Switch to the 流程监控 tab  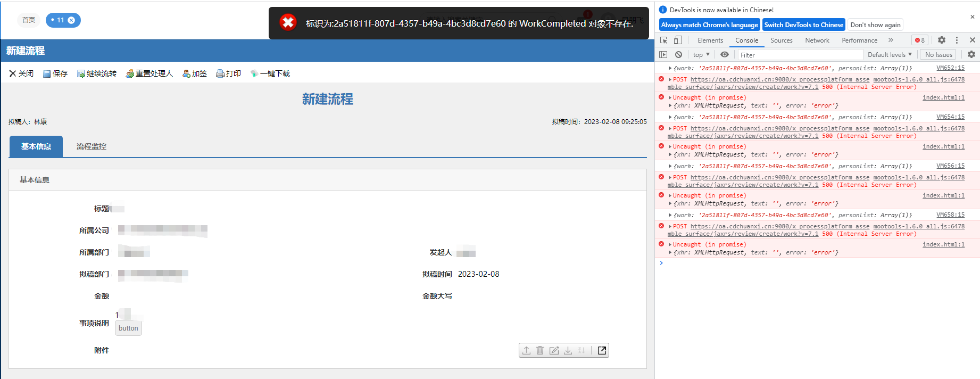point(92,146)
